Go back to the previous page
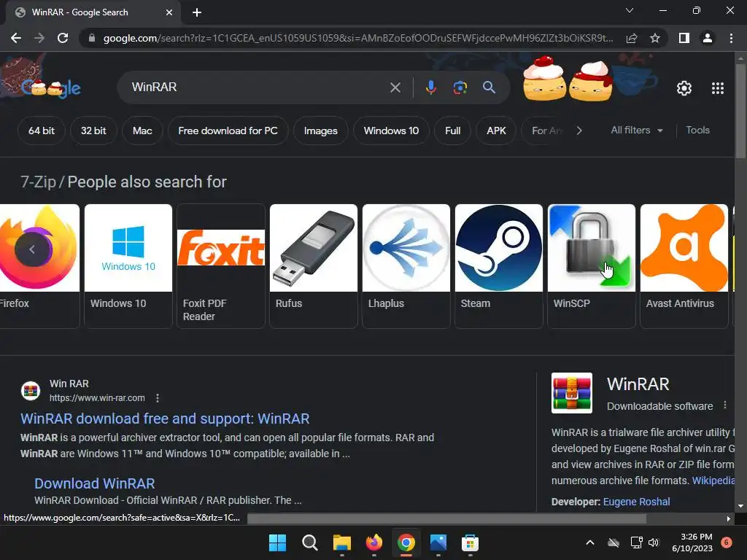Screen dimensions: 747x560 click(x=16, y=38)
